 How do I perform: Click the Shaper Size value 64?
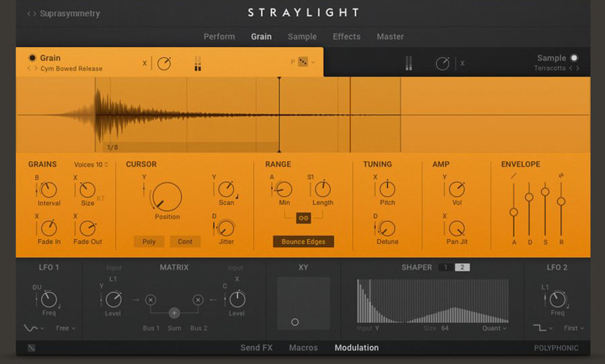[x=445, y=328]
